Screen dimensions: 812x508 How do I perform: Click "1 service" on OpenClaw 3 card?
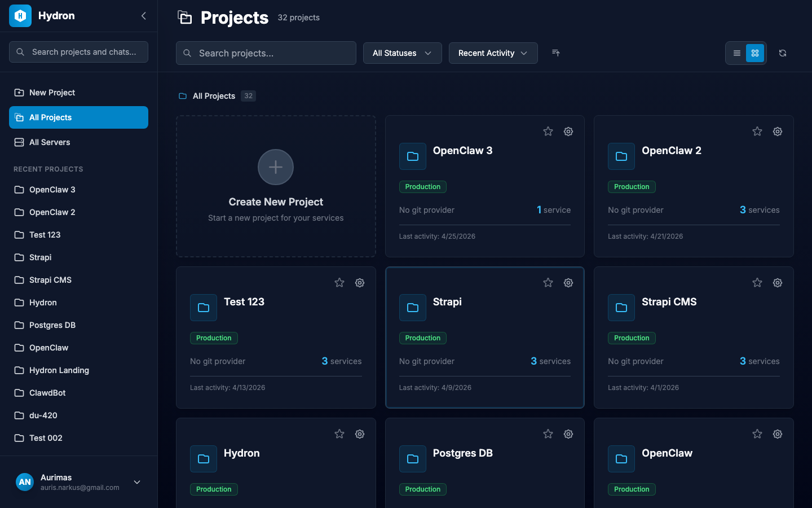point(554,210)
